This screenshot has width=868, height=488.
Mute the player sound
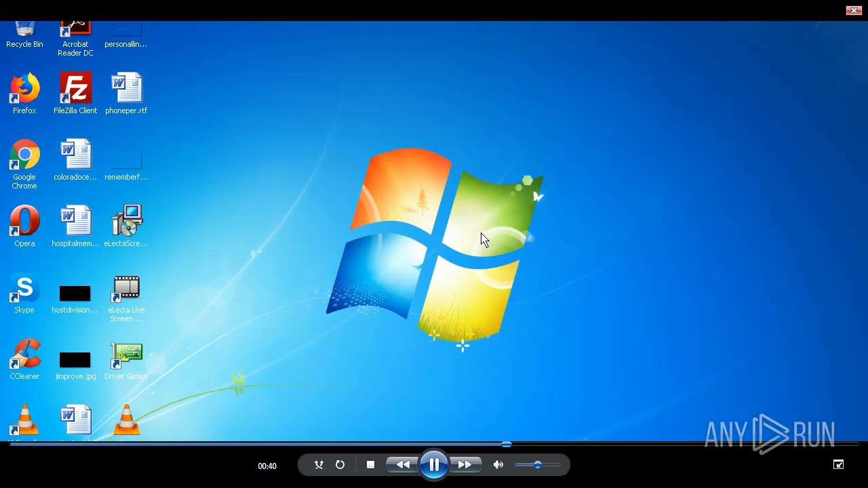pos(498,465)
